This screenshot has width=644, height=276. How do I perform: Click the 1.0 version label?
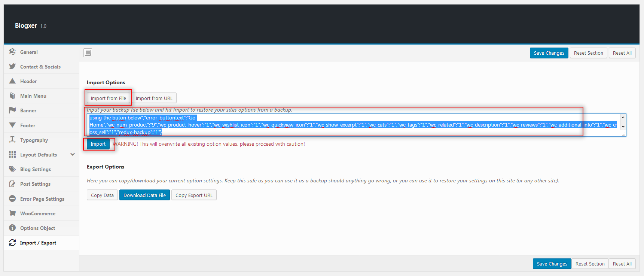tap(43, 26)
